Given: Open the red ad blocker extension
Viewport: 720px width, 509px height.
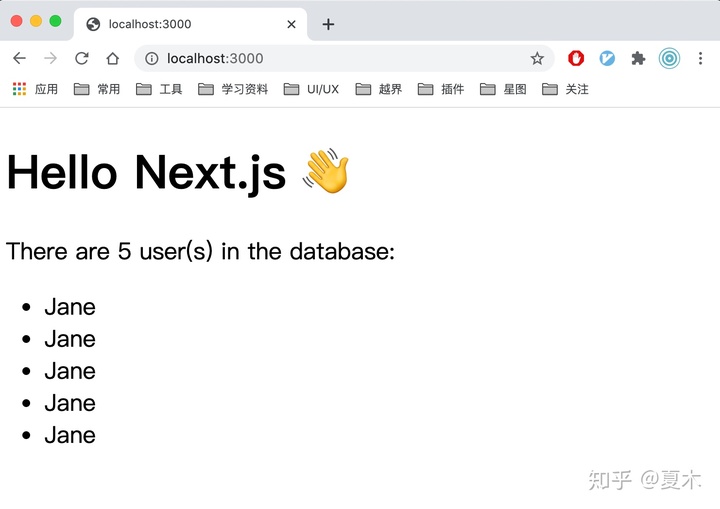Looking at the screenshot, I should [x=576, y=58].
